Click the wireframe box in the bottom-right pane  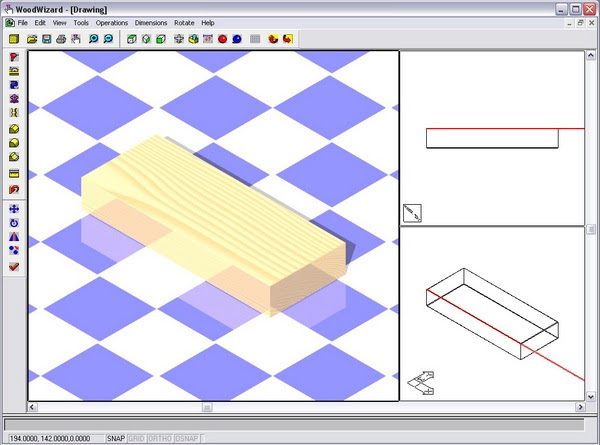point(492,314)
